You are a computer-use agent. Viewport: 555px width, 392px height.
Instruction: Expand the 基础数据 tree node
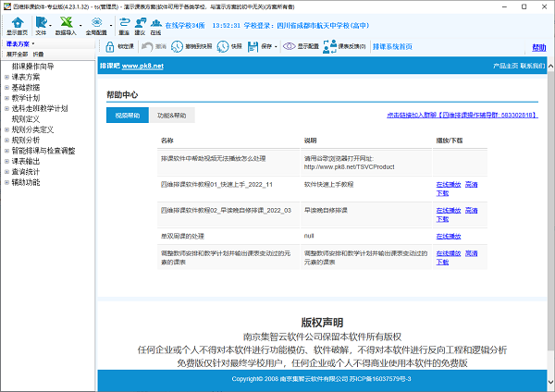click(x=6, y=88)
